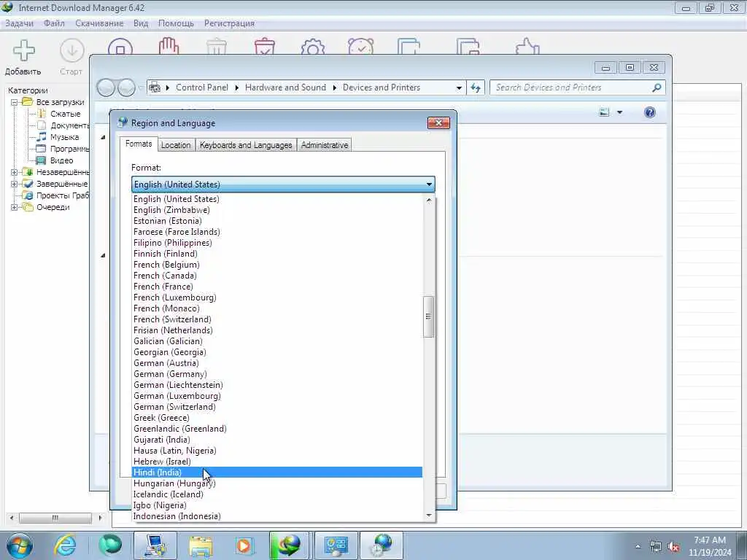This screenshot has height=560, width=747.
Task: Expand the Незавершённые tree node
Action: pyautogui.click(x=15, y=172)
